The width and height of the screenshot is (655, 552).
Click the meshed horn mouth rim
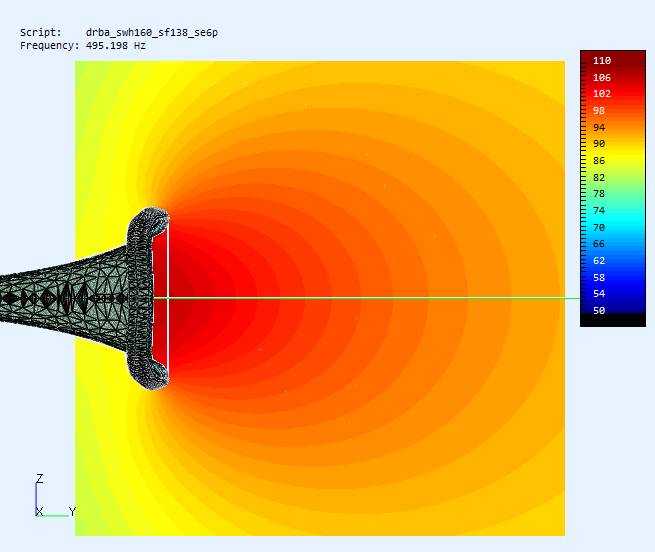click(142, 298)
